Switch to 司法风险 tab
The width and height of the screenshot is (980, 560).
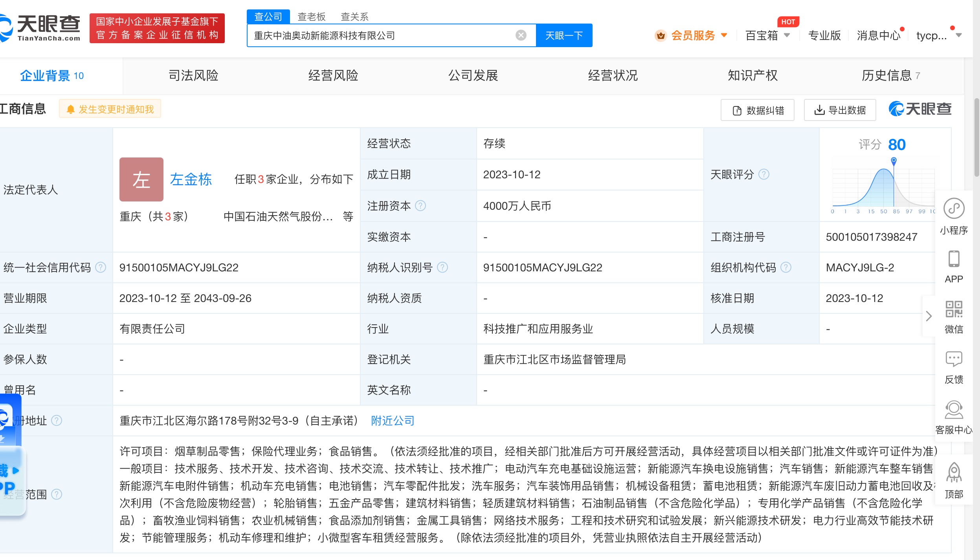(193, 75)
